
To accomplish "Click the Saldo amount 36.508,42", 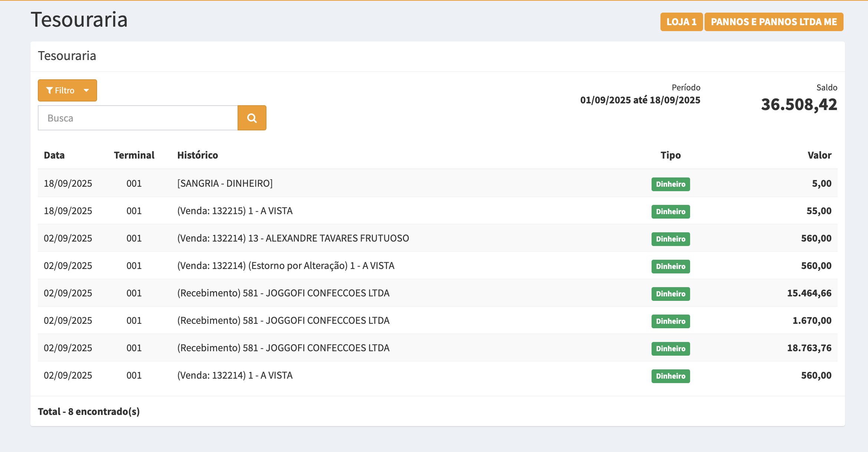I will pos(799,104).
